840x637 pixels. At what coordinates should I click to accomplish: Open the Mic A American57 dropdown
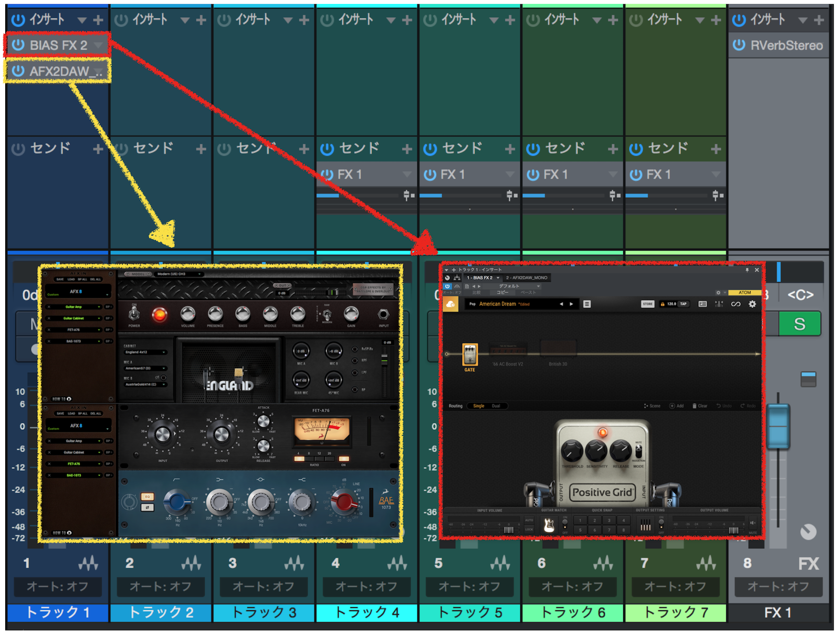click(145, 368)
